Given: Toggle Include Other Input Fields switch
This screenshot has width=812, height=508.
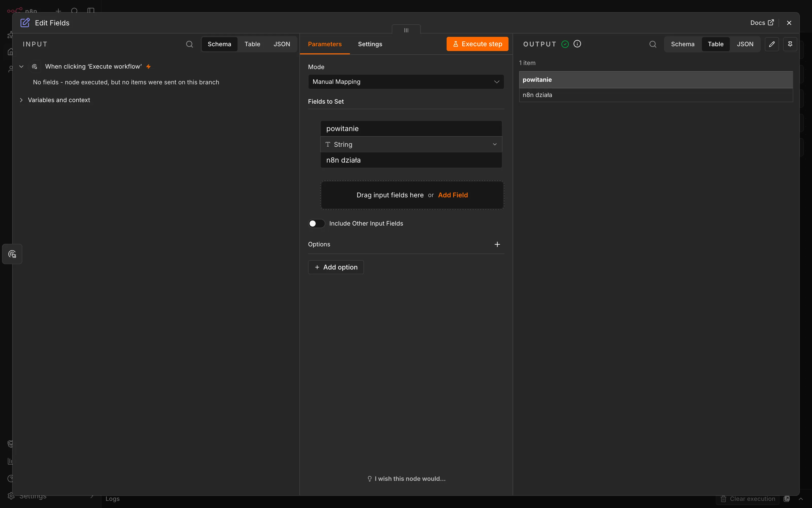Looking at the screenshot, I should coord(316,224).
